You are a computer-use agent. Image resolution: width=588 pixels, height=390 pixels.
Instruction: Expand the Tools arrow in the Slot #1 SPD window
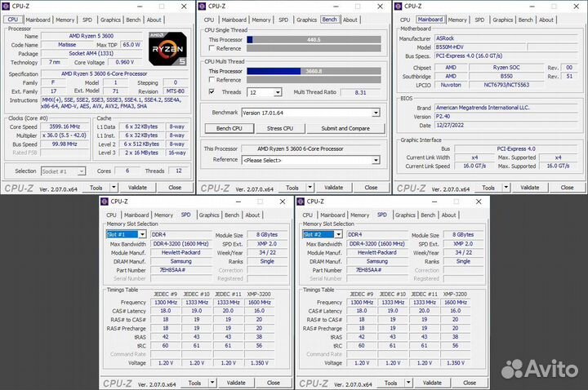[x=212, y=383]
